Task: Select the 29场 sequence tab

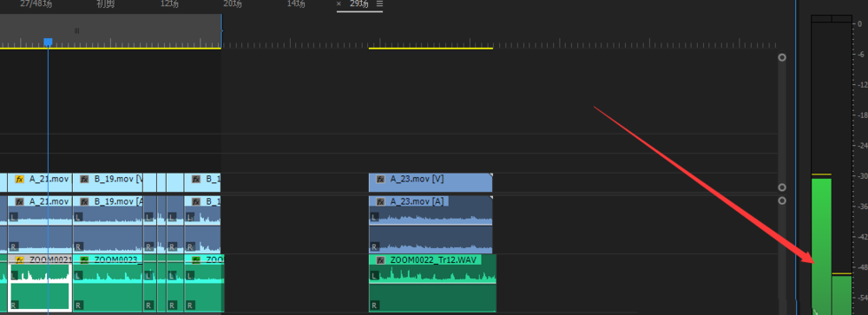Action: click(x=359, y=3)
